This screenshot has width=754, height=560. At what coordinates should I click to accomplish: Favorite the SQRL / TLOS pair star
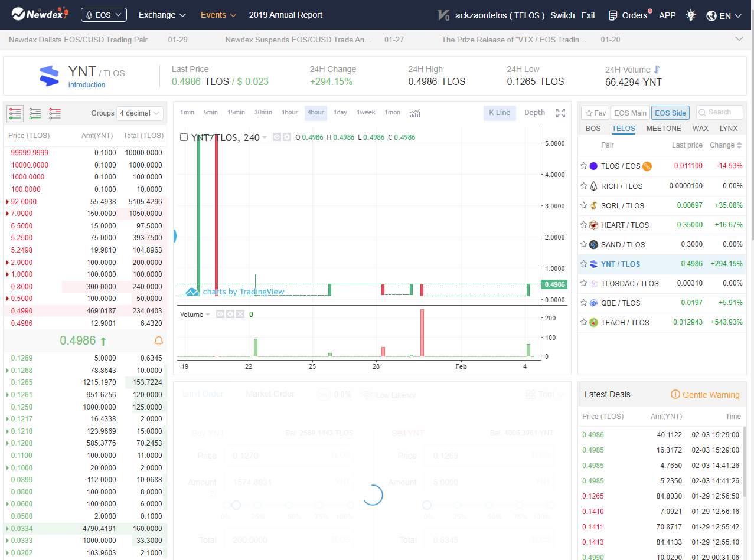(x=584, y=205)
